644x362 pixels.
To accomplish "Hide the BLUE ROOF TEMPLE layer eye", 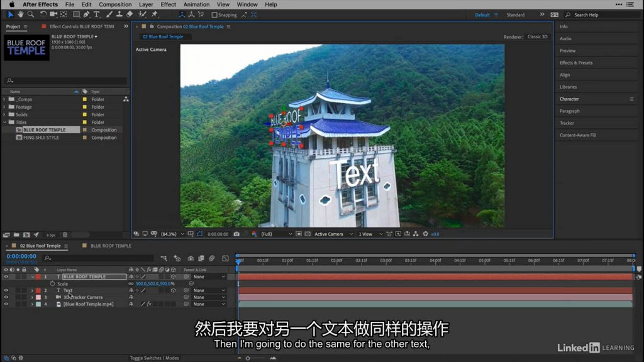I will [6, 277].
